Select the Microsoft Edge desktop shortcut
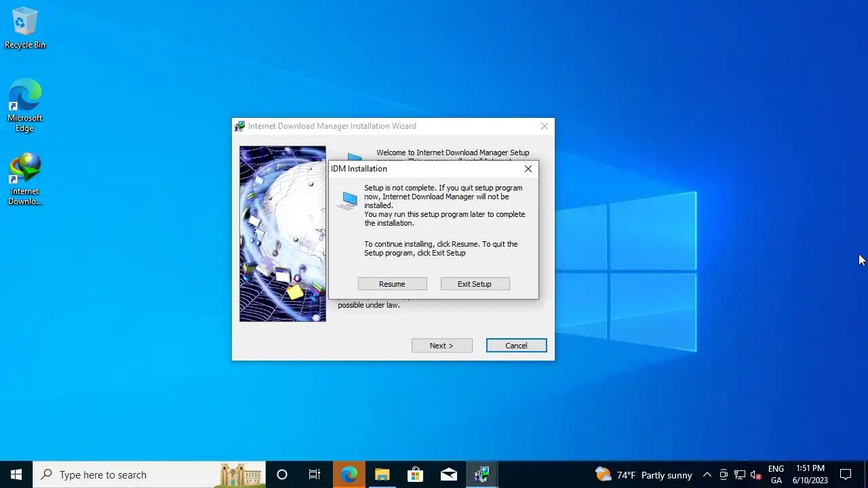Image resolution: width=868 pixels, height=488 pixels. pyautogui.click(x=25, y=106)
